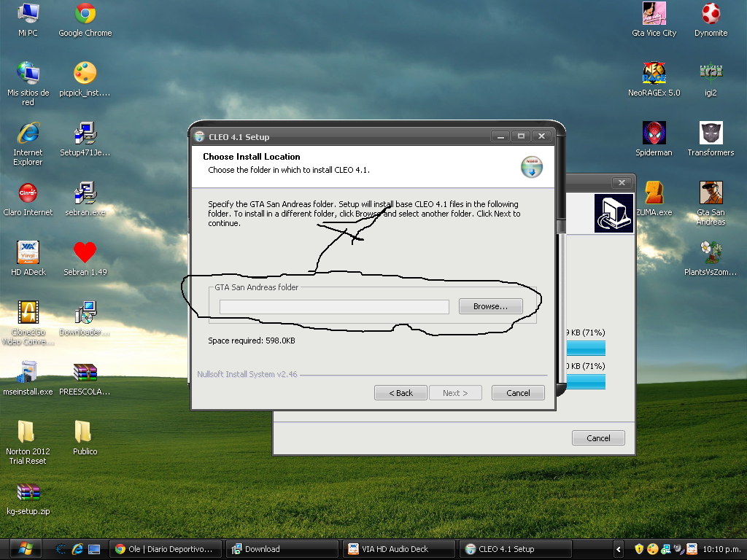This screenshot has width=747, height=560.
Task: Open the Norton 2012 Trial Reset folder
Action: click(x=28, y=443)
